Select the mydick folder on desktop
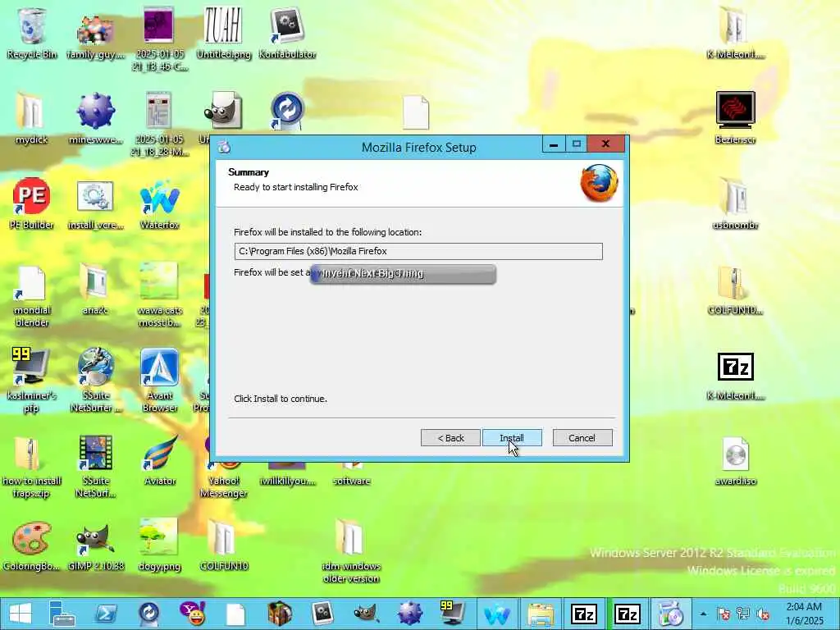Viewport: 840px width, 630px height. pos(32,119)
